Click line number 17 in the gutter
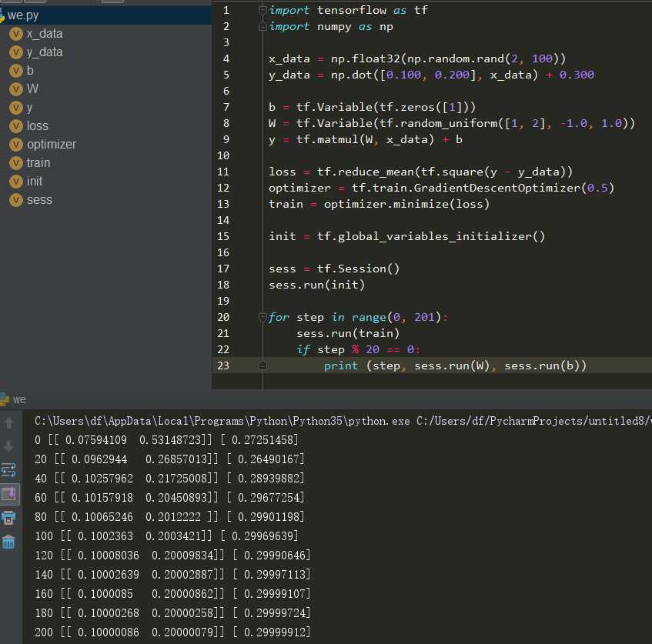This screenshot has height=644, width=652. coord(223,269)
